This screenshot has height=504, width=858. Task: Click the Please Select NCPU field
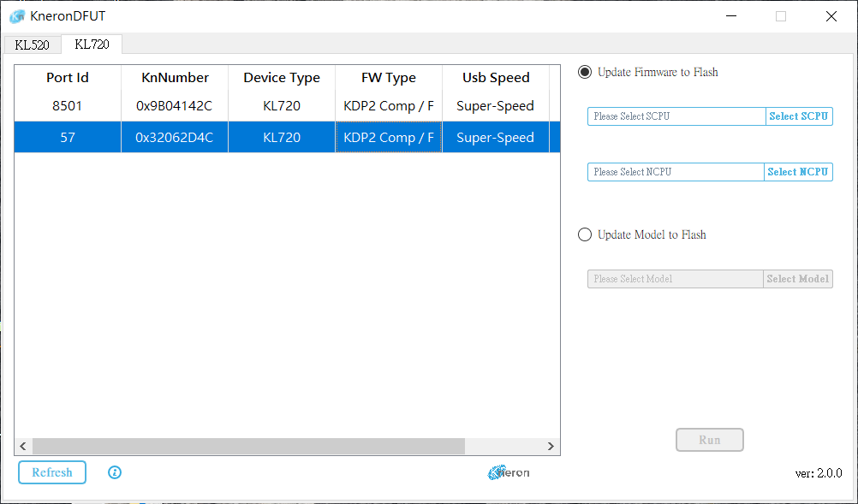coord(676,172)
